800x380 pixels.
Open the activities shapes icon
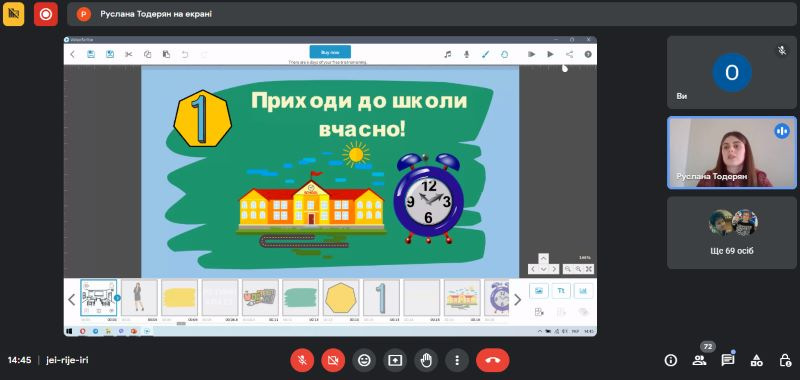(x=757, y=360)
